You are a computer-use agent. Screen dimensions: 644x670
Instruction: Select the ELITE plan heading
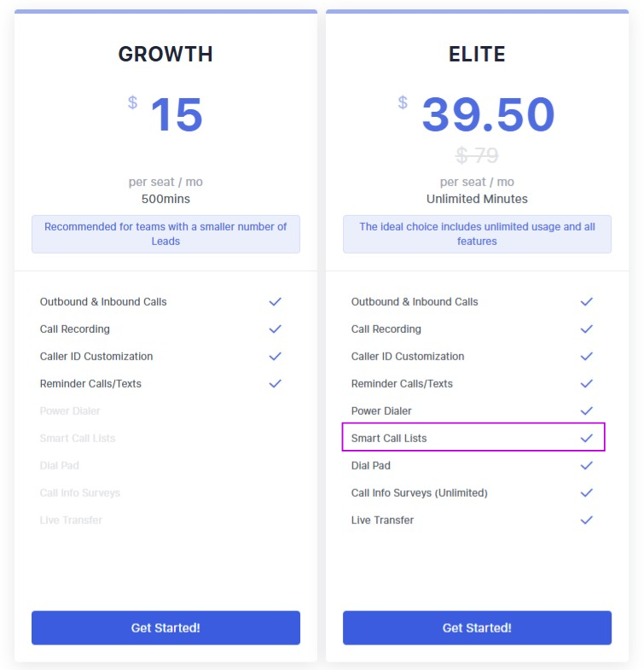[477, 55]
